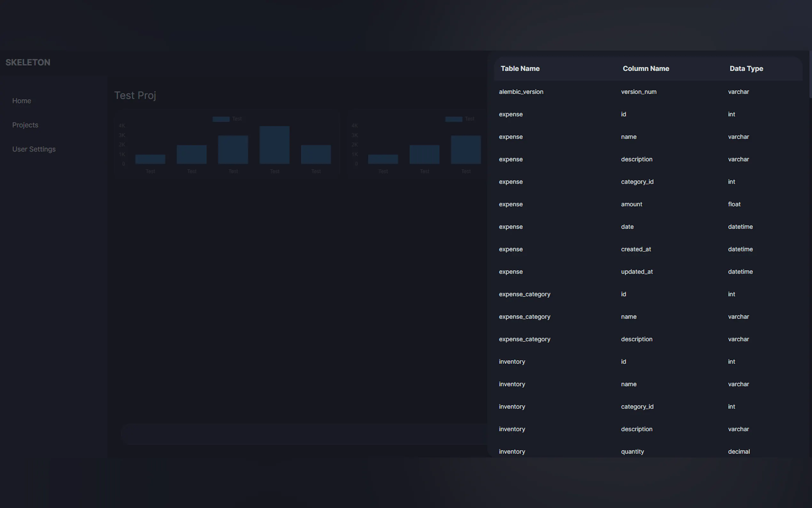The image size is (812, 508).
Task: Click the float data type cell
Action: pyautogui.click(x=734, y=204)
